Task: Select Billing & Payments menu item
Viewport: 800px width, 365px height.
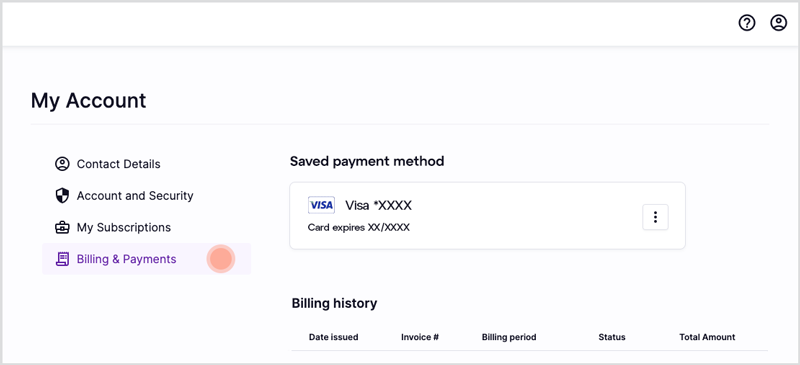Action: tap(146, 259)
